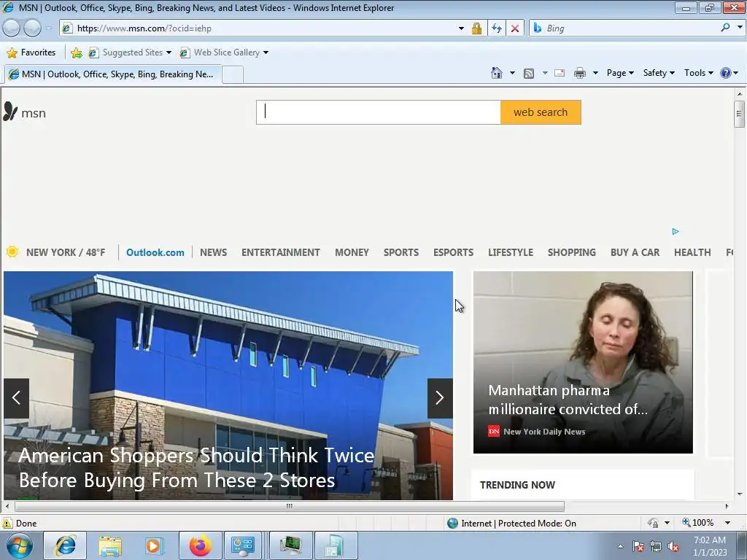Click the orange web search button
This screenshot has width=747, height=560.
pyautogui.click(x=541, y=112)
